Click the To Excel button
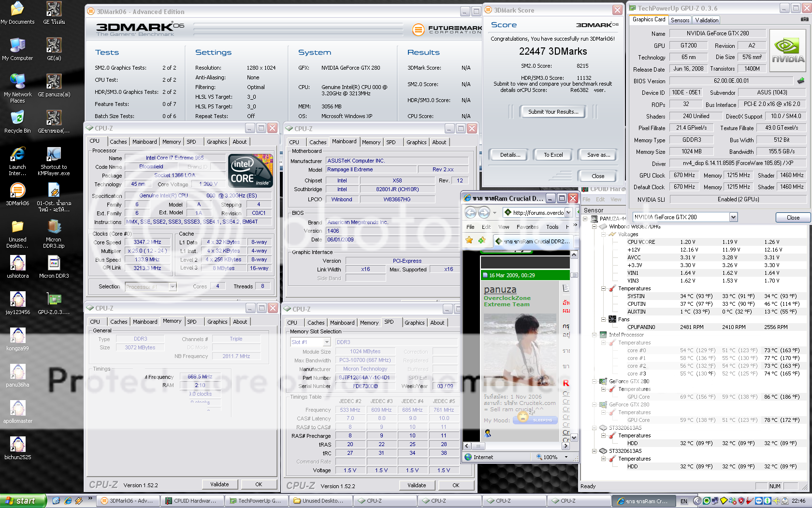The height and width of the screenshot is (508, 812). 553,155
